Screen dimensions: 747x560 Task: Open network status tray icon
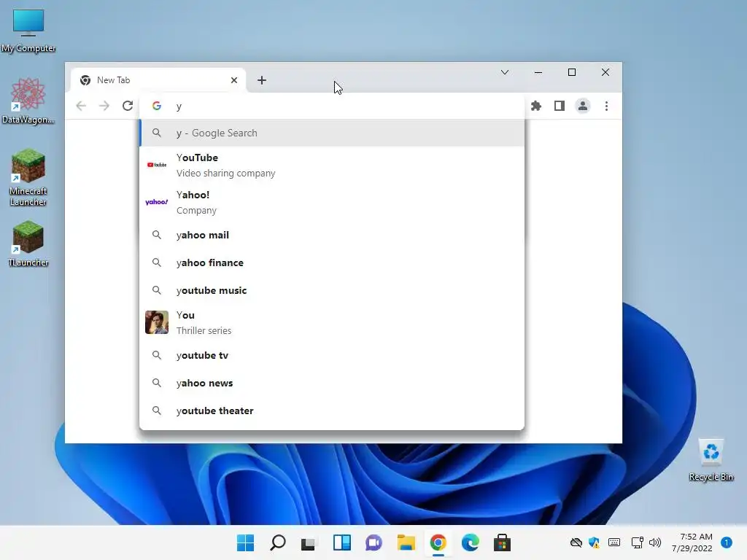point(637,542)
